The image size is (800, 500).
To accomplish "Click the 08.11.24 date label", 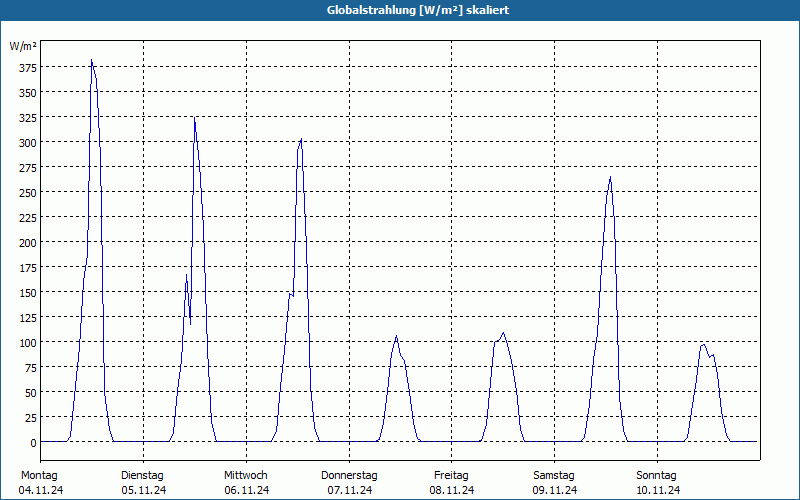I will click(x=452, y=490).
